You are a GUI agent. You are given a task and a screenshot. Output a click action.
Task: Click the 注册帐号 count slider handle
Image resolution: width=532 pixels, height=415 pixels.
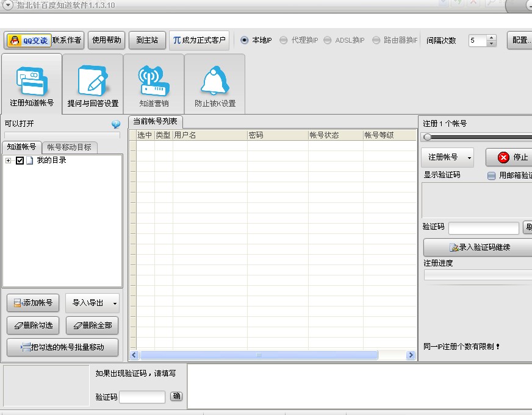(428, 137)
